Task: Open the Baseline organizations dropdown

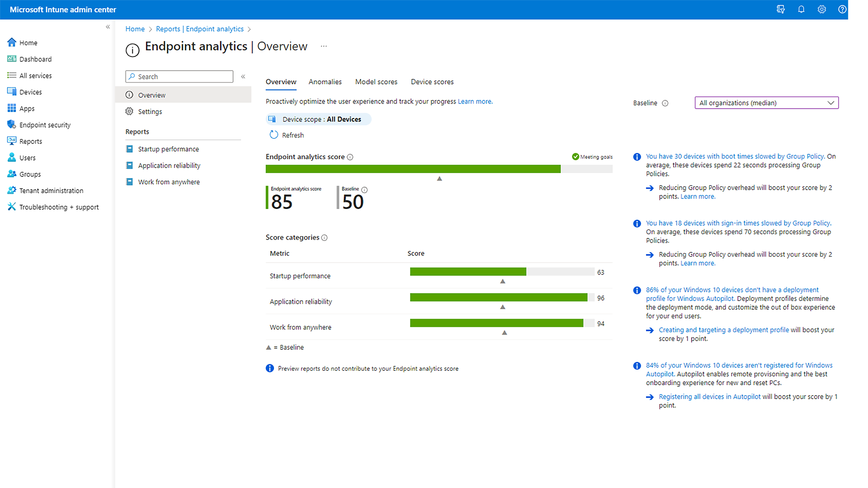Action: click(766, 103)
